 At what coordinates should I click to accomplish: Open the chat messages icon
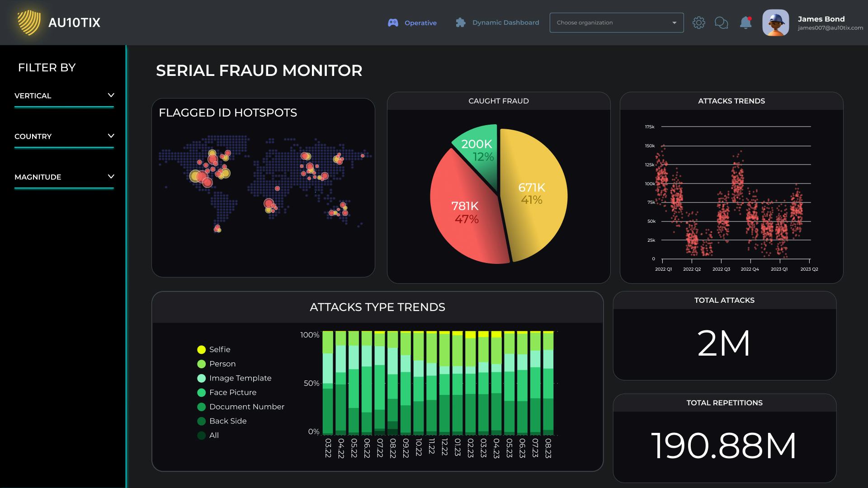pos(721,23)
